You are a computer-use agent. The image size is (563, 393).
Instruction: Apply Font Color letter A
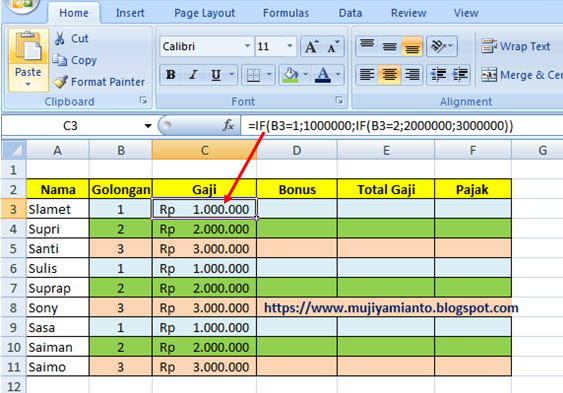[323, 75]
